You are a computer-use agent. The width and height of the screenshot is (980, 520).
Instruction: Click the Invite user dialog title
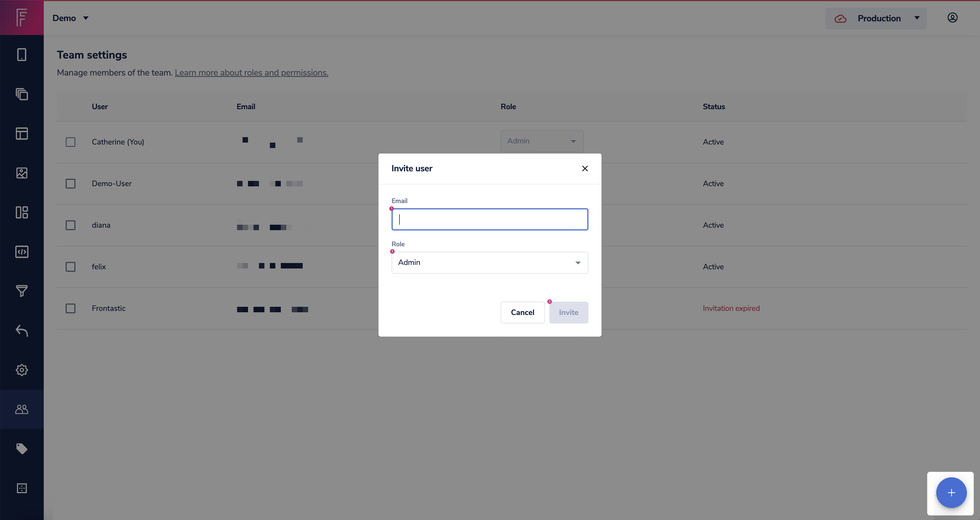point(412,168)
